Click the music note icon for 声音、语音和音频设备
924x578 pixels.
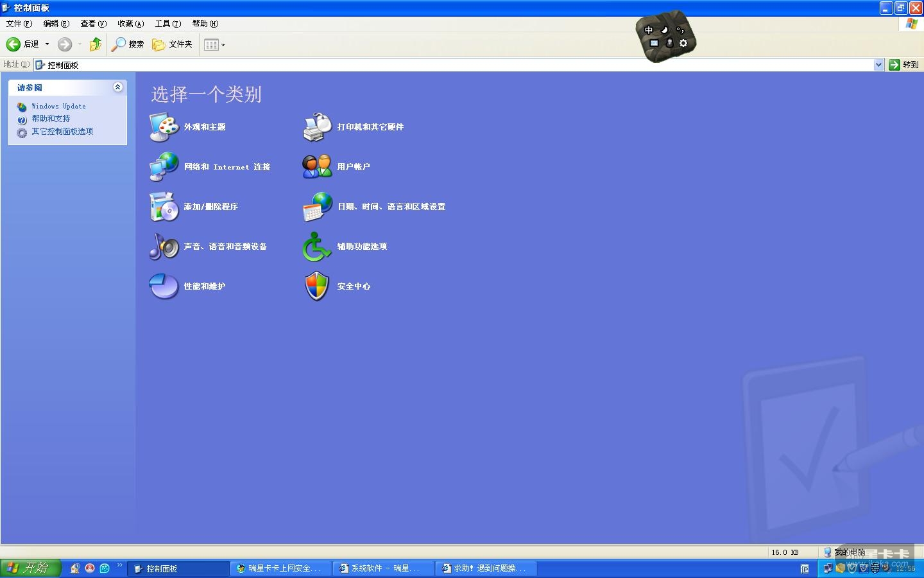pyautogui.click(x=164, y=247)
